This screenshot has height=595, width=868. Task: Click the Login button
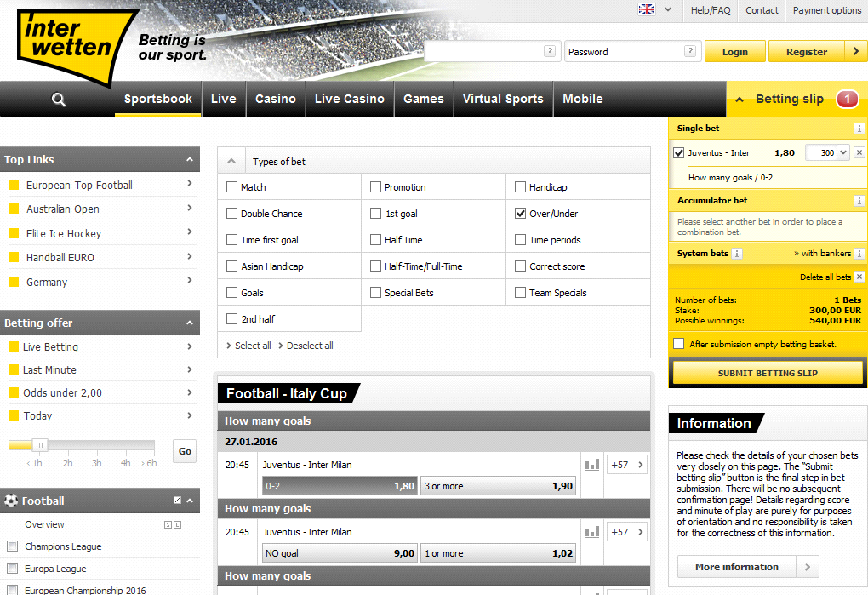pos(735,51)
